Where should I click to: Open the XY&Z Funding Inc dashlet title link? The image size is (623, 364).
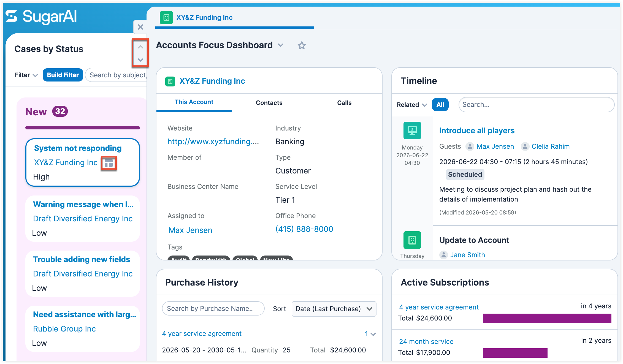coord(212,81)
